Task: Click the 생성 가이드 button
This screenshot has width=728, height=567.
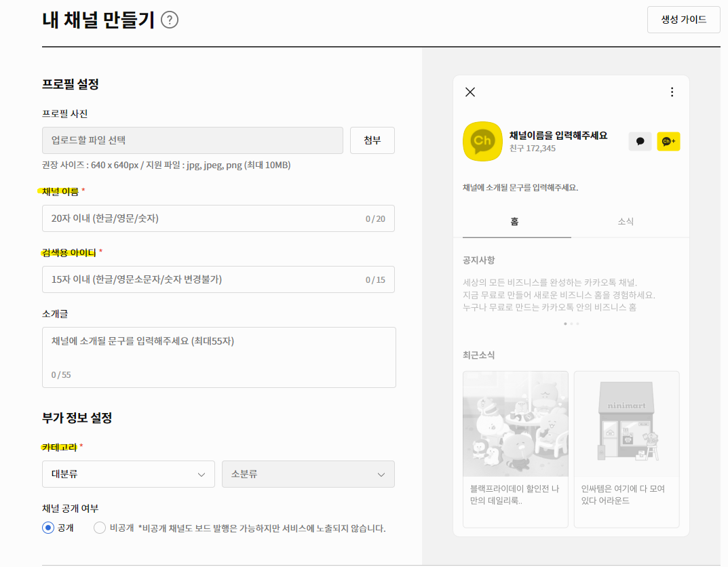Action: click(x=683, y=20)
